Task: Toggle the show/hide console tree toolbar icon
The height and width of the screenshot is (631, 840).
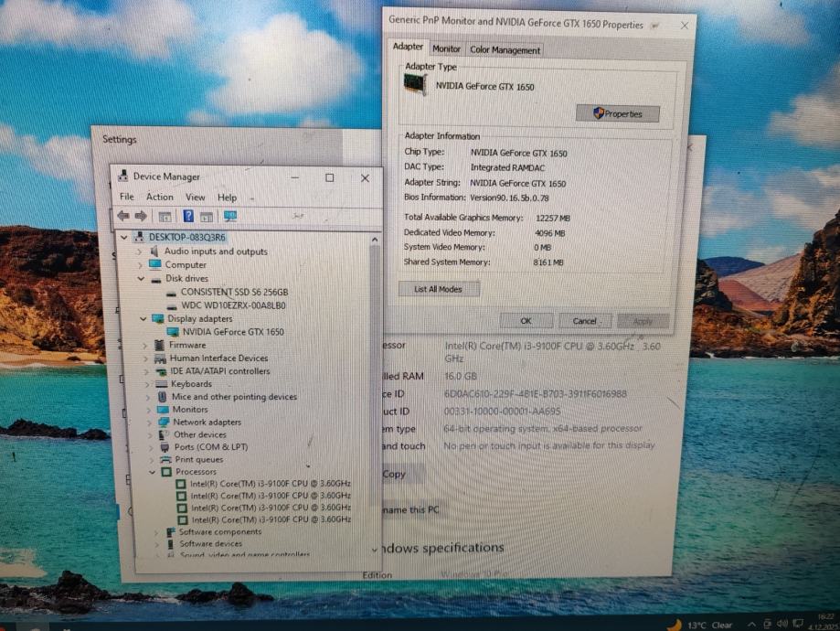Action: [165, 217]
